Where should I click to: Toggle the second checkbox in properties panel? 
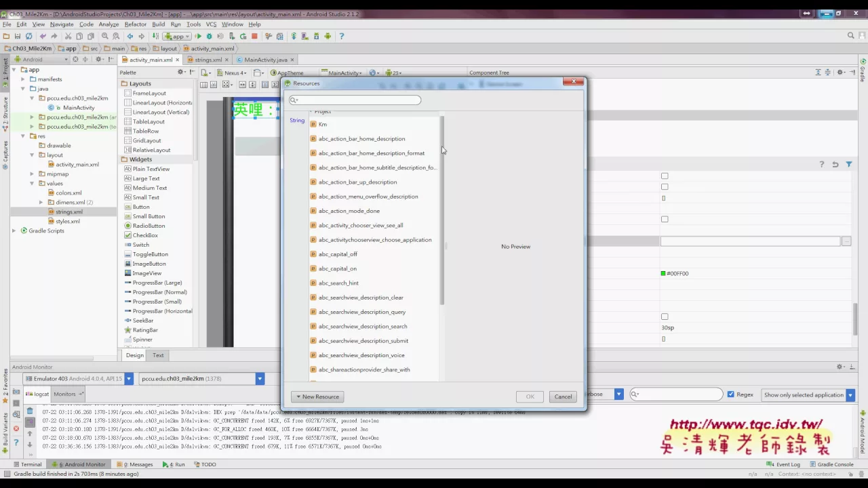click(665, 187)
